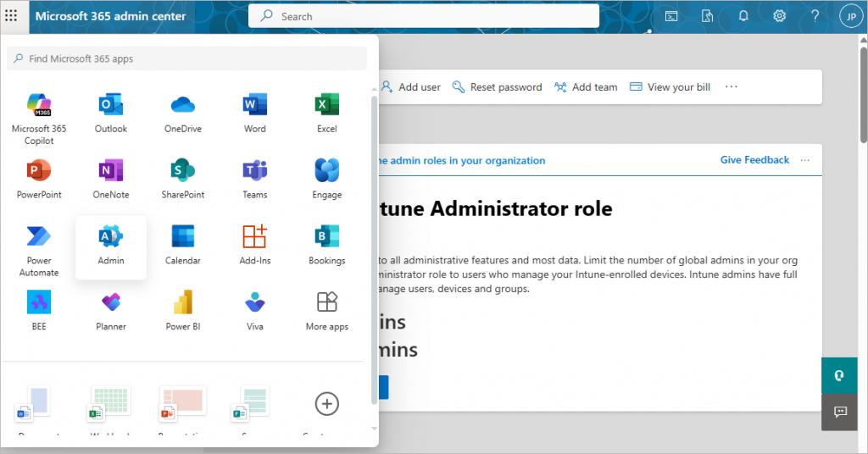868x454 pixels.
Task: Open OneDrive app
Action: (183, 113)
